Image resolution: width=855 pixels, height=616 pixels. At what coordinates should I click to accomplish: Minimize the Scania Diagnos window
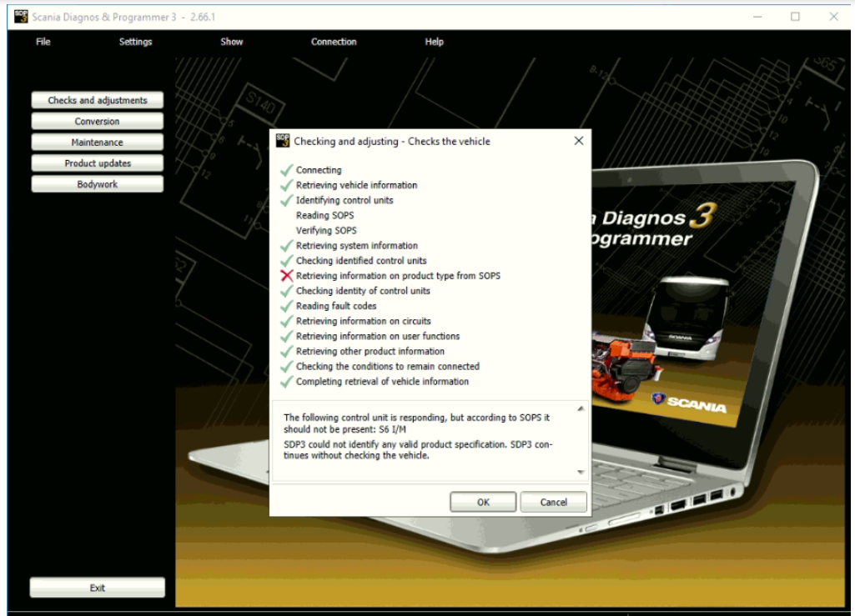pos(757,17)
